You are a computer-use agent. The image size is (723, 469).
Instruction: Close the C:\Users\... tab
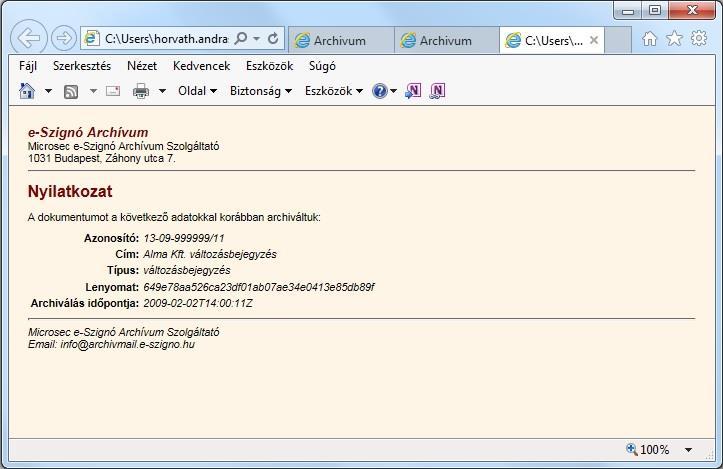pyautogui.click(x=594, y=40)
